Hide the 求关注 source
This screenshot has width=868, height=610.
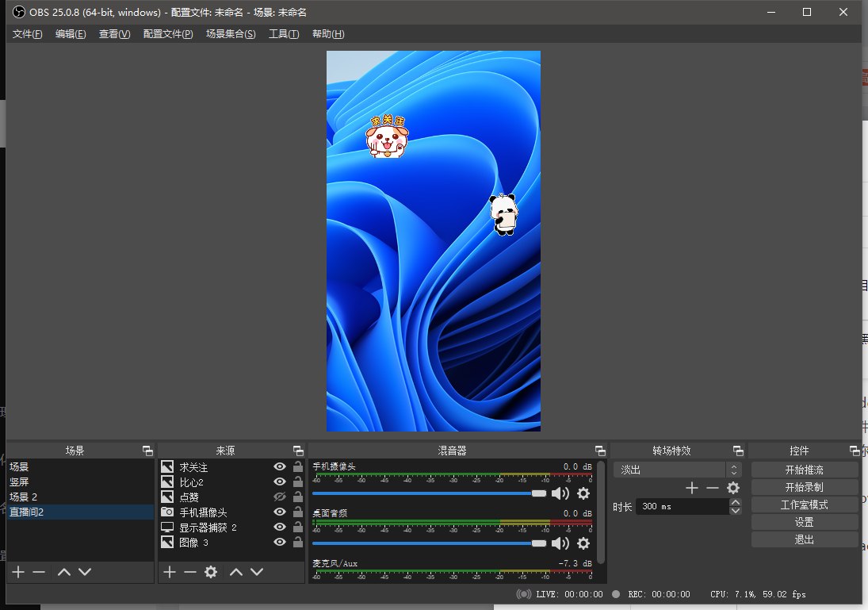280,466
